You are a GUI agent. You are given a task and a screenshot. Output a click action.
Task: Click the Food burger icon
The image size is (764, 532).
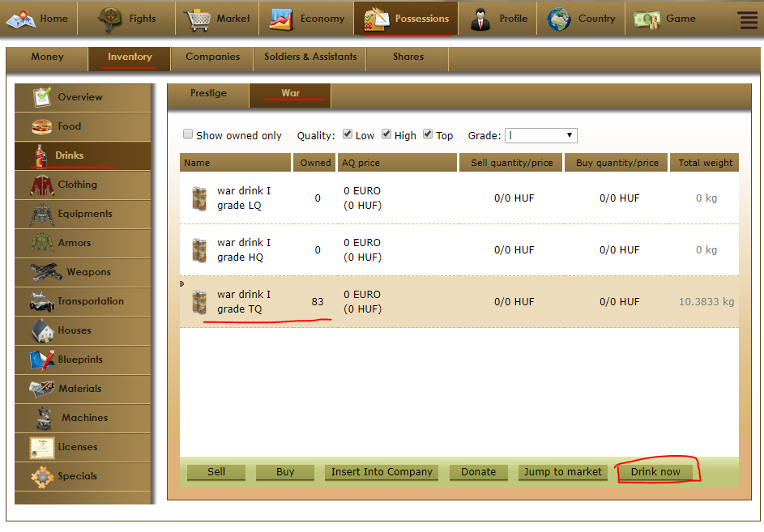pos(42,126)
